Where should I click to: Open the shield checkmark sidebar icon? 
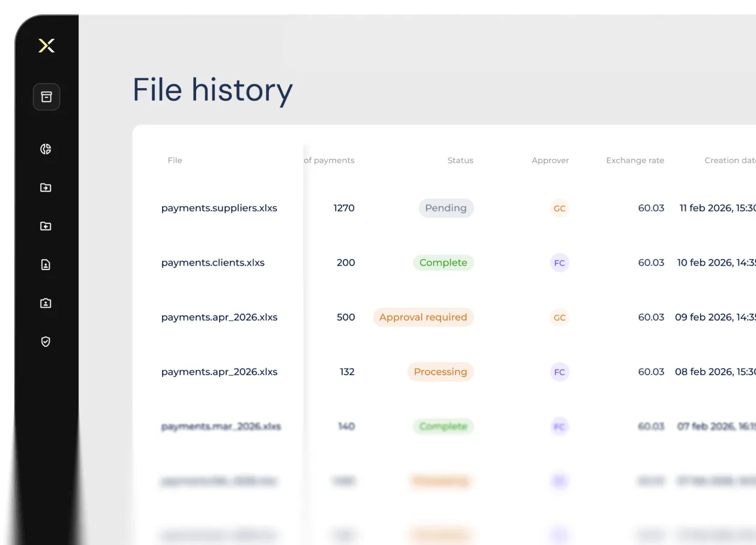46,342
